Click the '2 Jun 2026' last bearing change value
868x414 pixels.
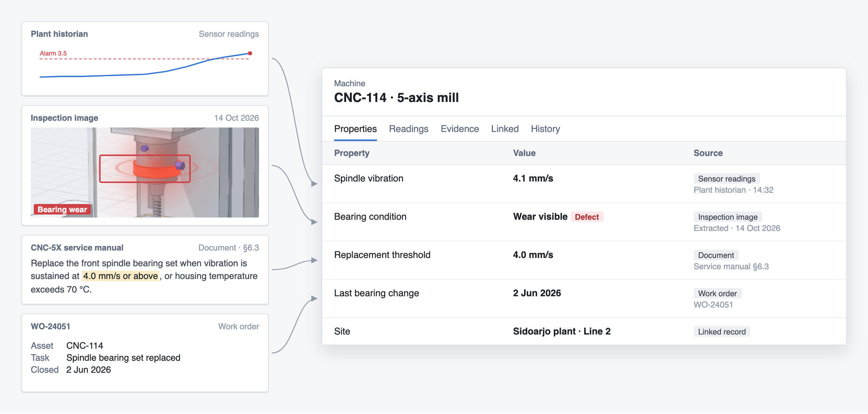pyautogui.click(x=537, y=293)
